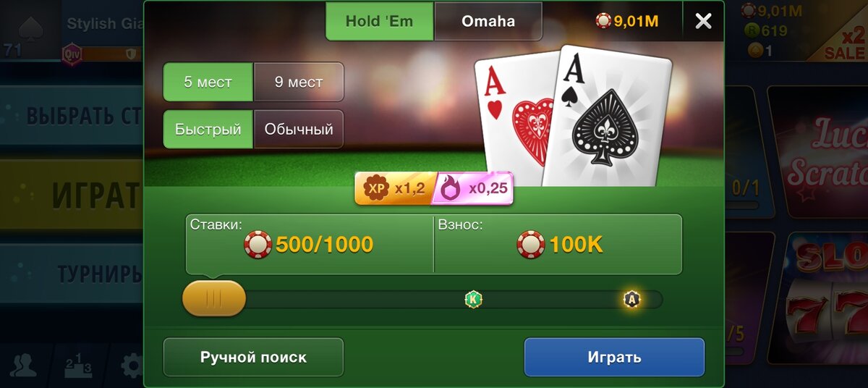Click the Ручной поиск button
Screen dimensions: 868x388
click(253, 357)
